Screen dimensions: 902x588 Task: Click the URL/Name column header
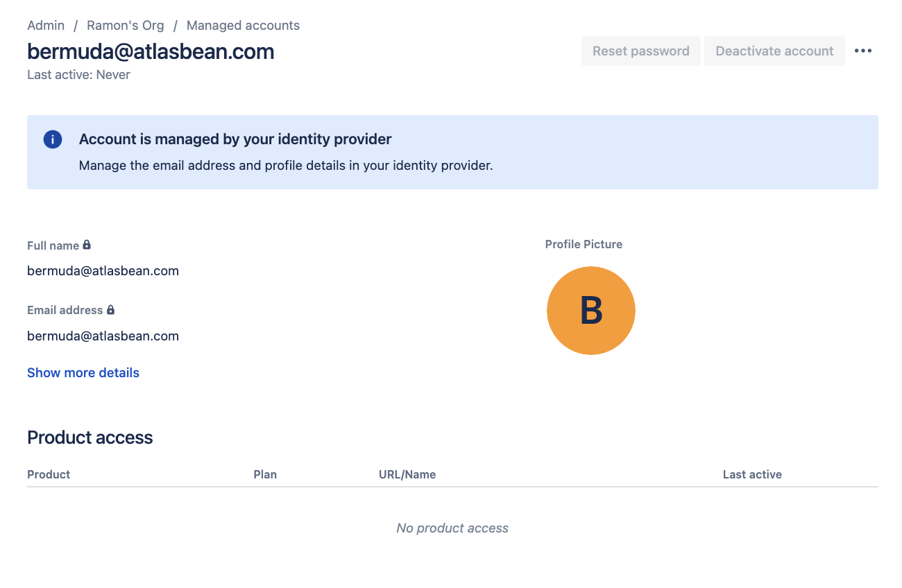coord(407,475)
